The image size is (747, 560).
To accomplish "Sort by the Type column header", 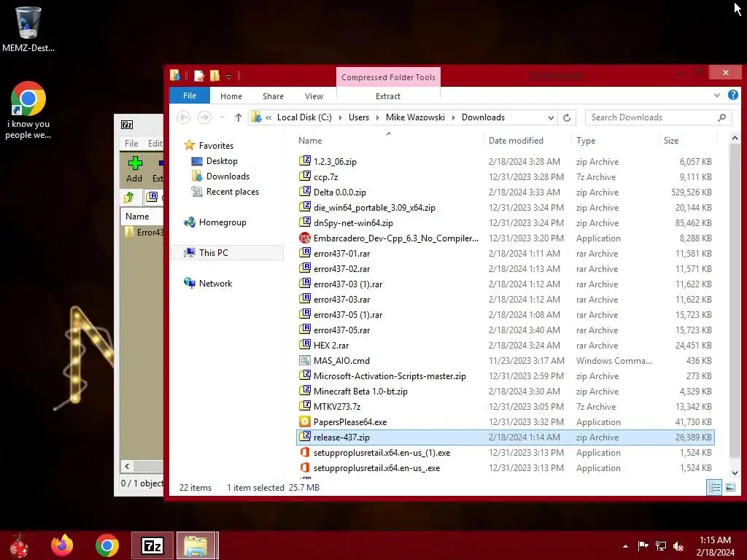I will click(586, 141).
